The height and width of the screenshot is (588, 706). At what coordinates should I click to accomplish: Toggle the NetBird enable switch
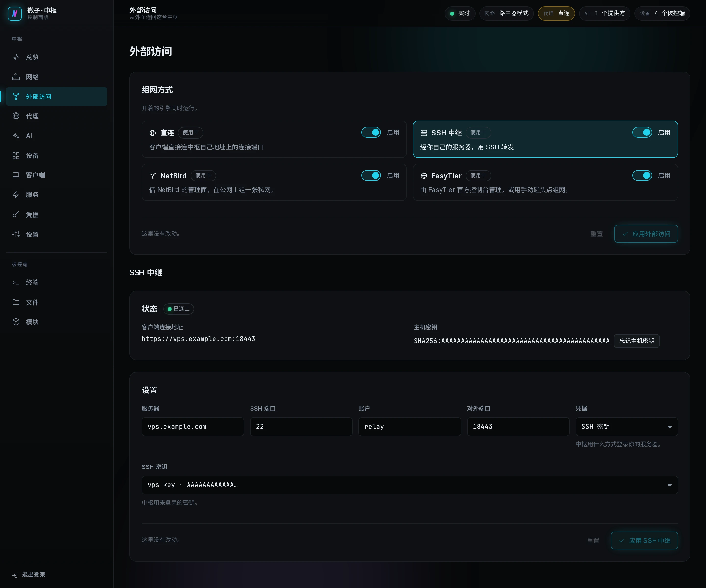(371, 175)
